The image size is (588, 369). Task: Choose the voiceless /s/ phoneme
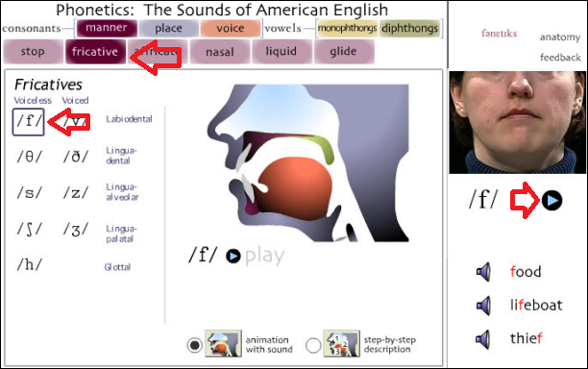tap(30, 193)
